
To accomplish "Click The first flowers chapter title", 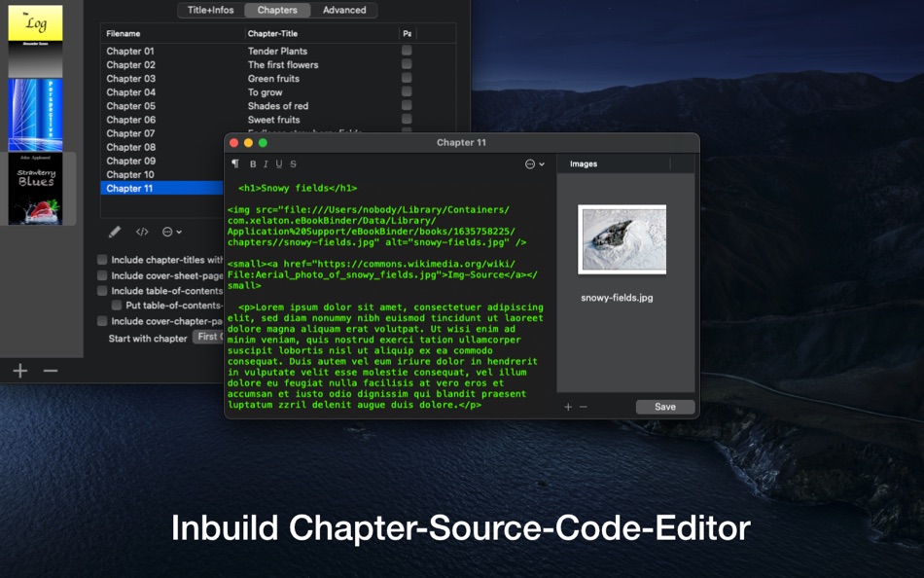I will [x=283, y=65].
